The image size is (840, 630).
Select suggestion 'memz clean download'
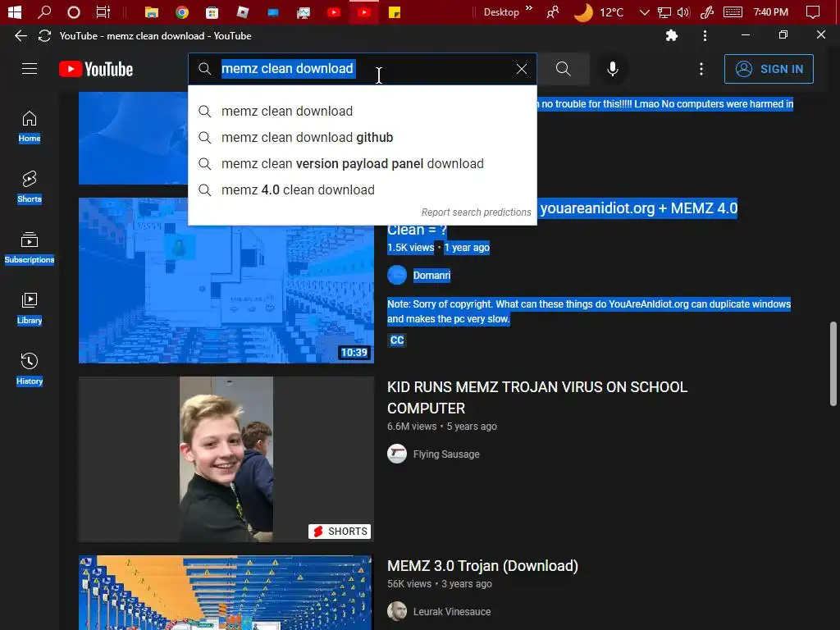(362, 111)
